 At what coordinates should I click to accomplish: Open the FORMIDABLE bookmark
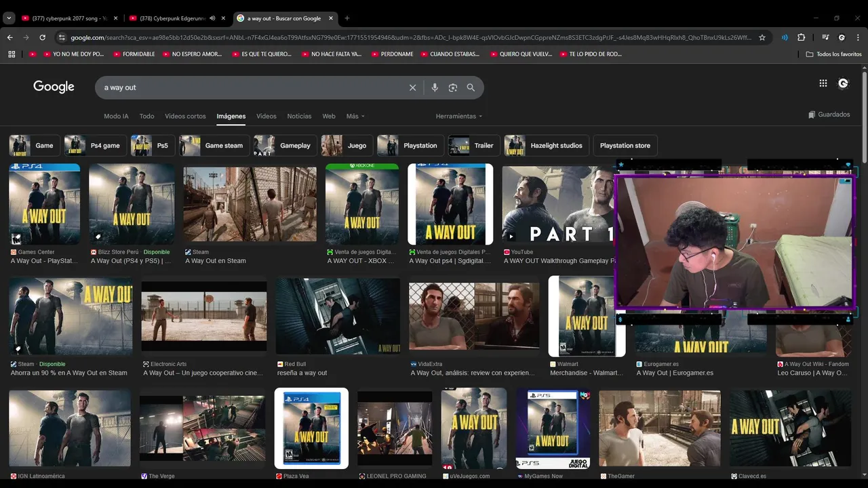(x=134, y=54)
